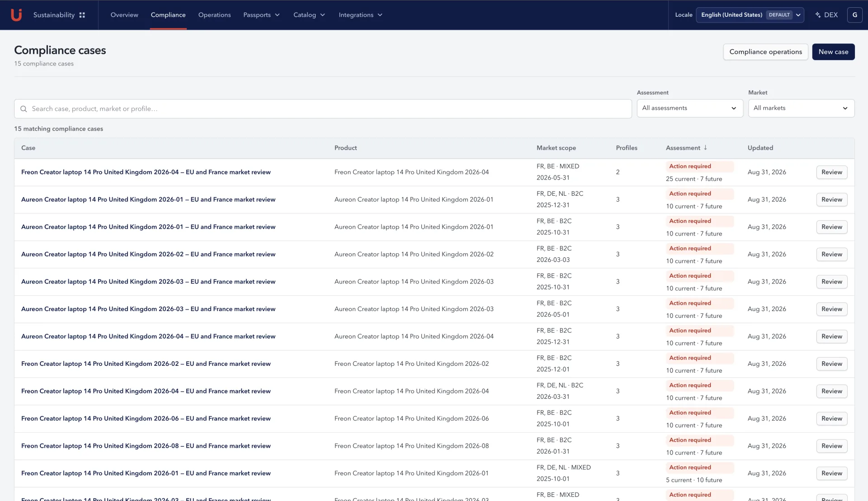Sort by the Market scope column header
This screenshot has height=501, width=868.
[556, 148]
